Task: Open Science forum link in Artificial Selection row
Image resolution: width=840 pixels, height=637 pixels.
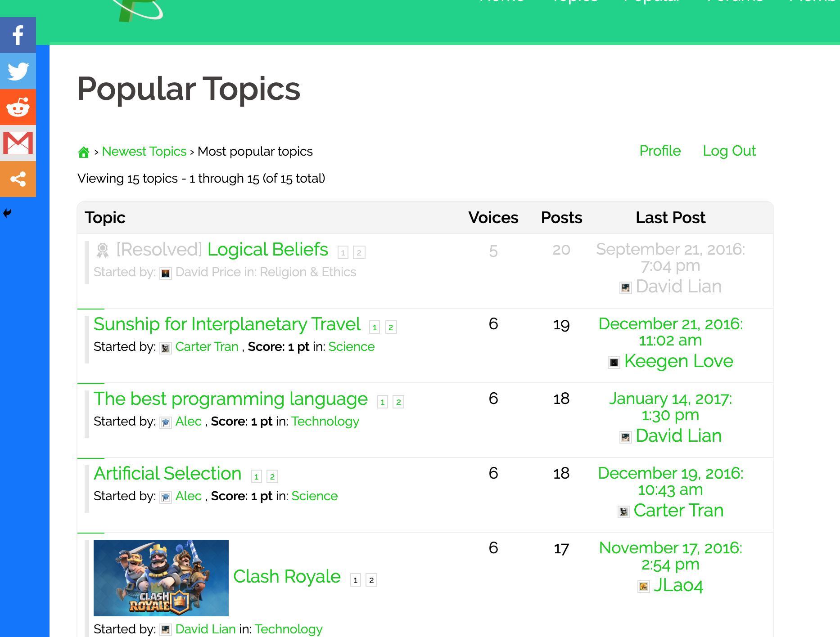Action: [314, 496]
